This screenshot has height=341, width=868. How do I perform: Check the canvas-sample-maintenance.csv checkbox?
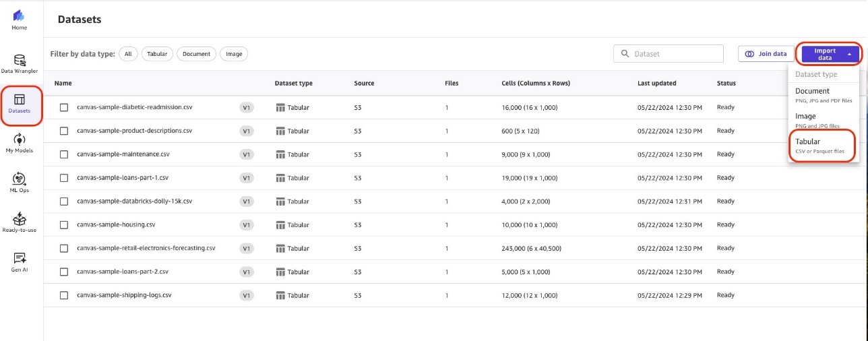point(64,154)
